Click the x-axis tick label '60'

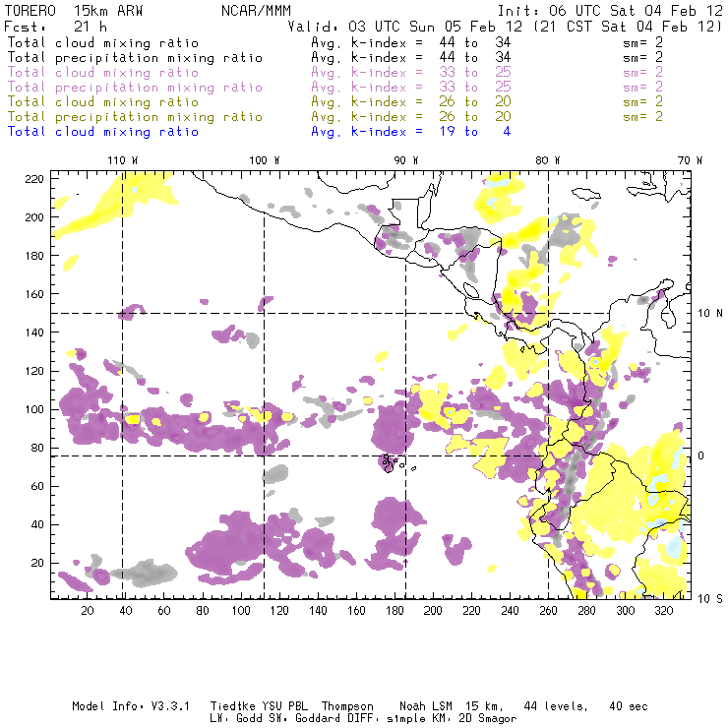click(164, 611)
